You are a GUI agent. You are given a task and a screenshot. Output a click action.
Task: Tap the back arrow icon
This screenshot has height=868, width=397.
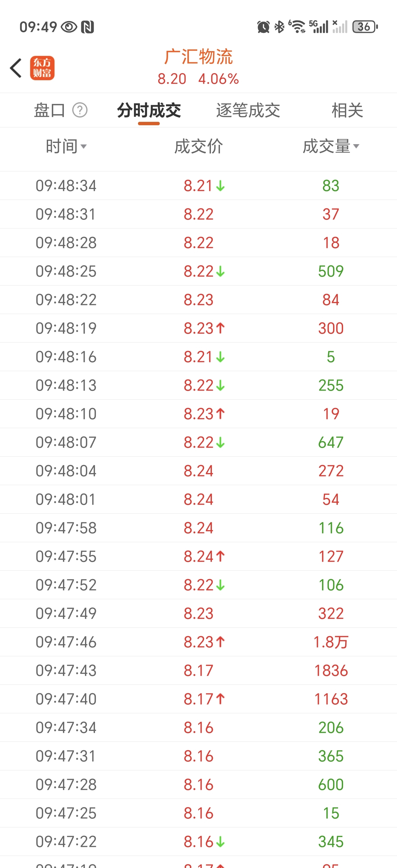[16, 68]
